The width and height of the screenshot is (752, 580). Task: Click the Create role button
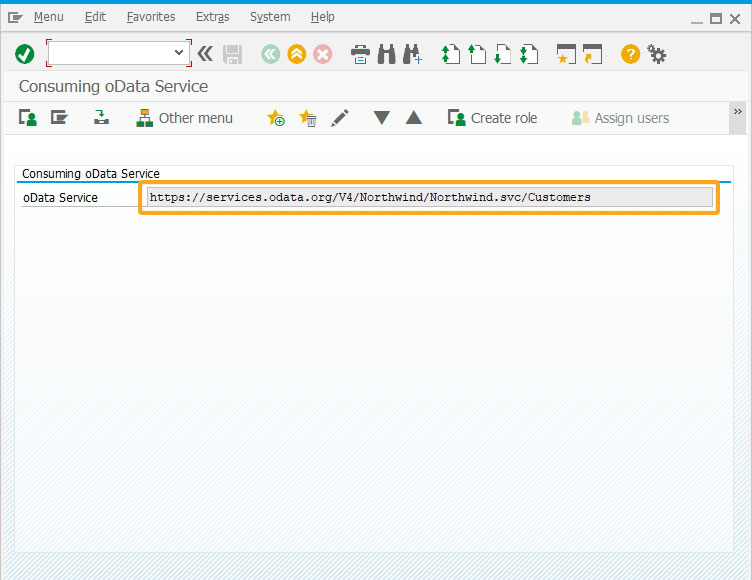492,118
